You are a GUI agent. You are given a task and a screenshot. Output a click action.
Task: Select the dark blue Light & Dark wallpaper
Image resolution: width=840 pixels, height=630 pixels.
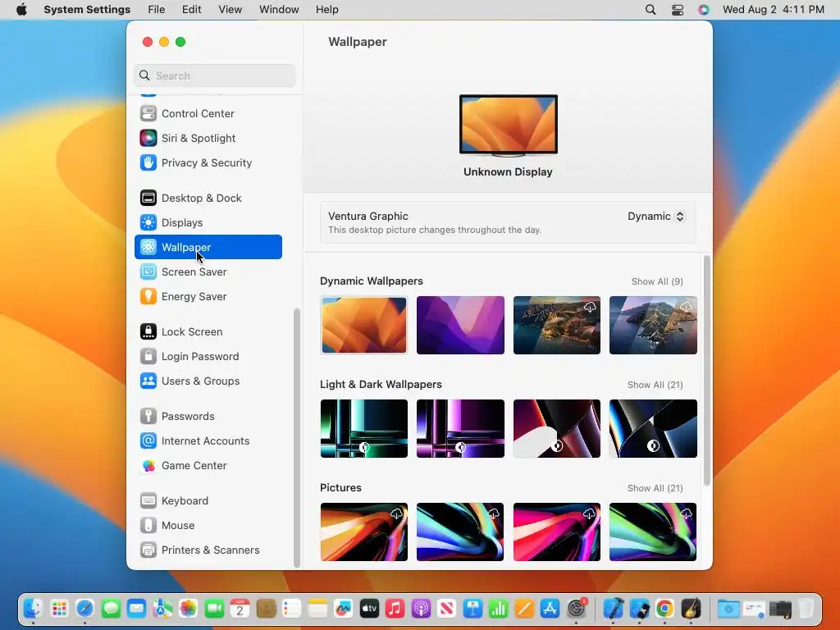653,428
